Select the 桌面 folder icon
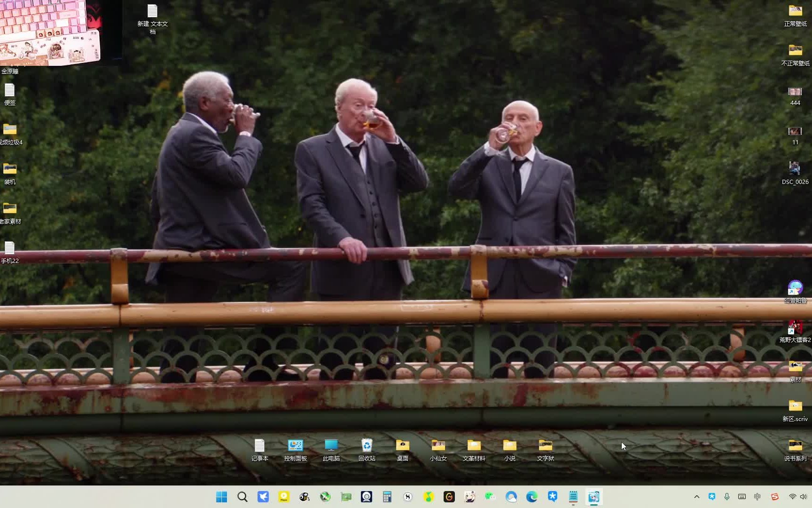Screen dimensions: 812x508 [x=402, y=450]
